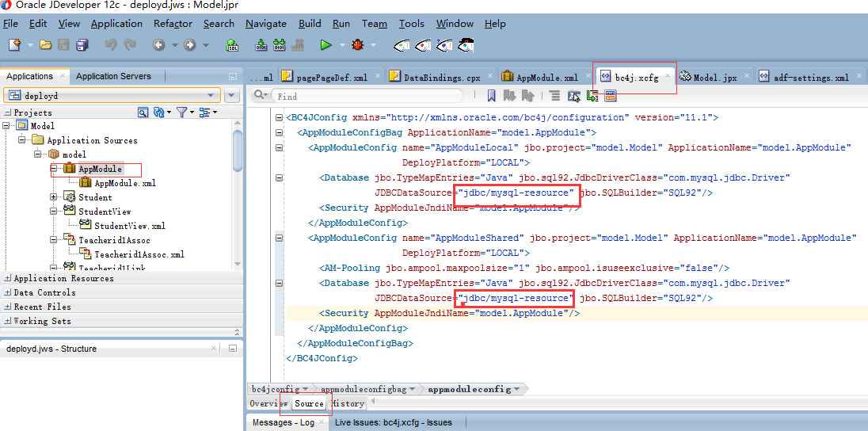Click the Navigator display options icon
This screenshot has width=868, height=431.
point(204,113)
